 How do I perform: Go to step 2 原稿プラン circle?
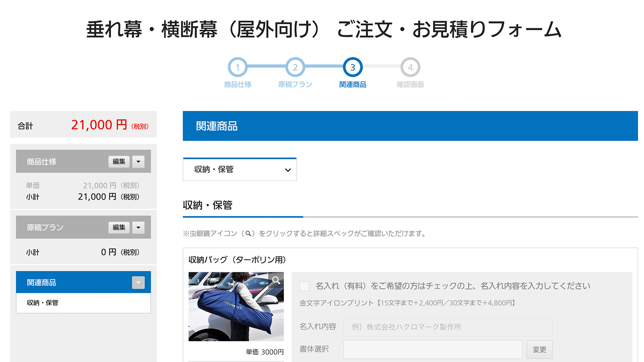pyautogui.click(x=295, y=67)
